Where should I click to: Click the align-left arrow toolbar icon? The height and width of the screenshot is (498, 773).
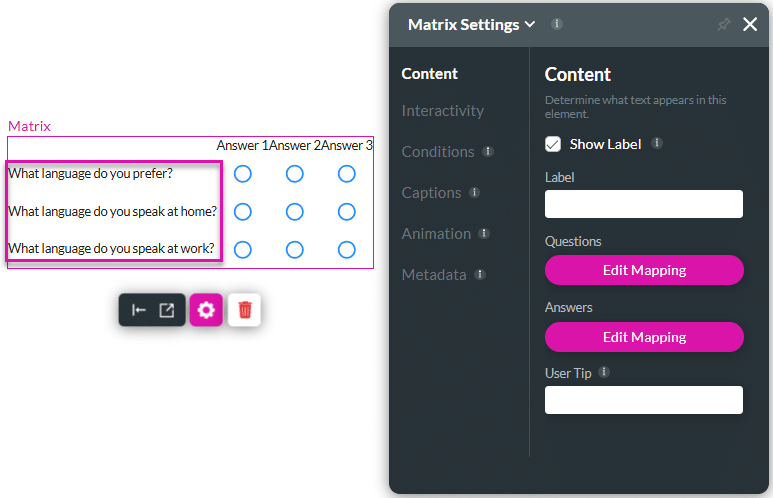tap(139, 310)
